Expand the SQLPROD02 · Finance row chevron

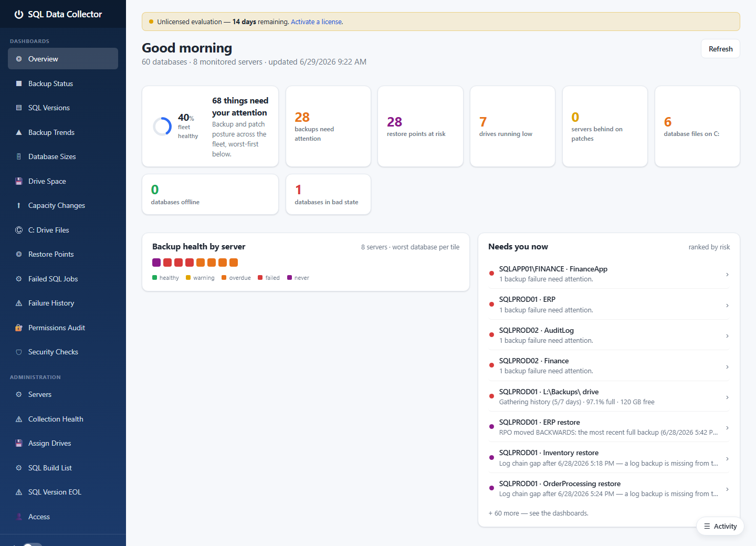coord(727,366)
